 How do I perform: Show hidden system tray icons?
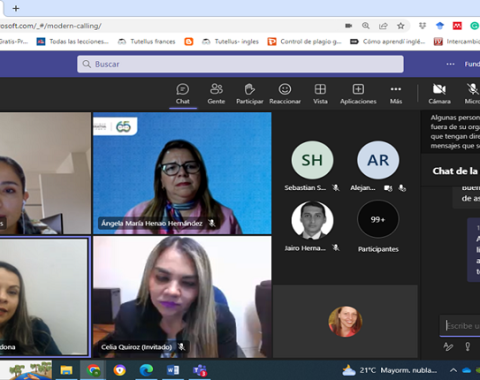coord(453,370)
